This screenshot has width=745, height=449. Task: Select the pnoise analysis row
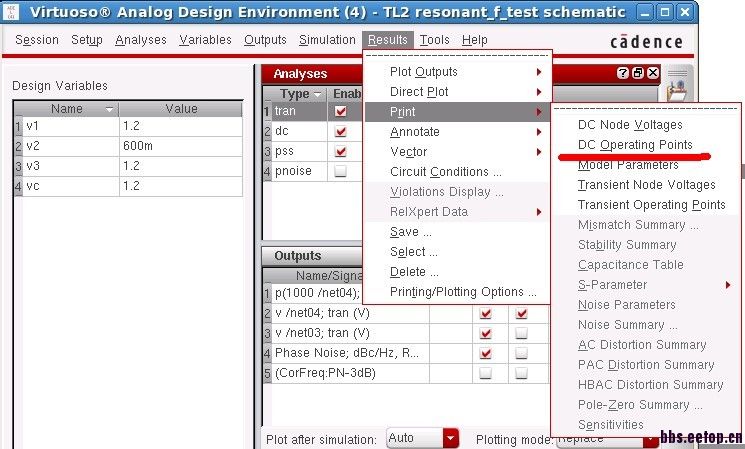click(313, 171)
